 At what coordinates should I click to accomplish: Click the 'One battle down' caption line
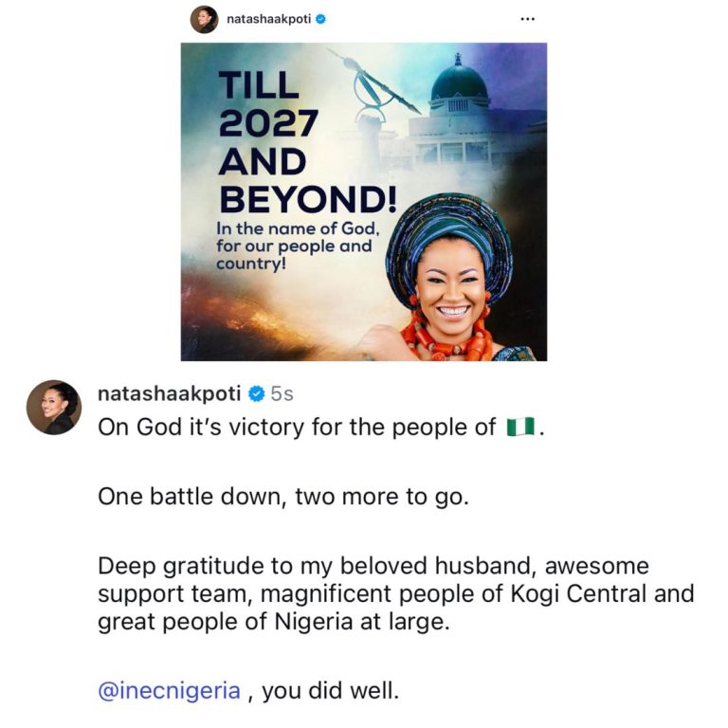283,497
